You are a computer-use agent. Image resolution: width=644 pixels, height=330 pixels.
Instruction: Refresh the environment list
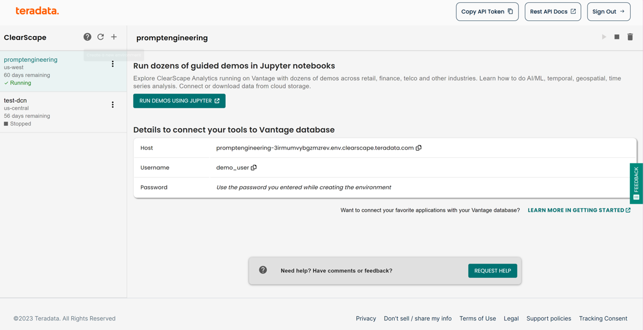[101, 37]
